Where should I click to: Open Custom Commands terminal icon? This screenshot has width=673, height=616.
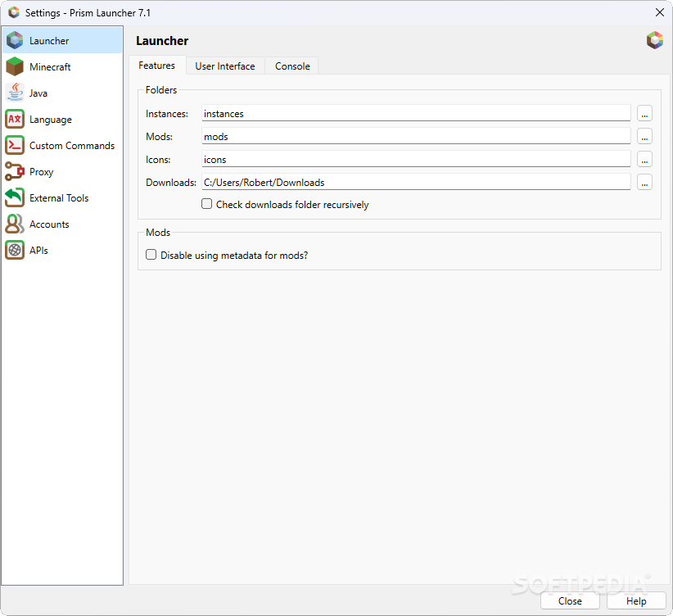(x=15, y=145)
